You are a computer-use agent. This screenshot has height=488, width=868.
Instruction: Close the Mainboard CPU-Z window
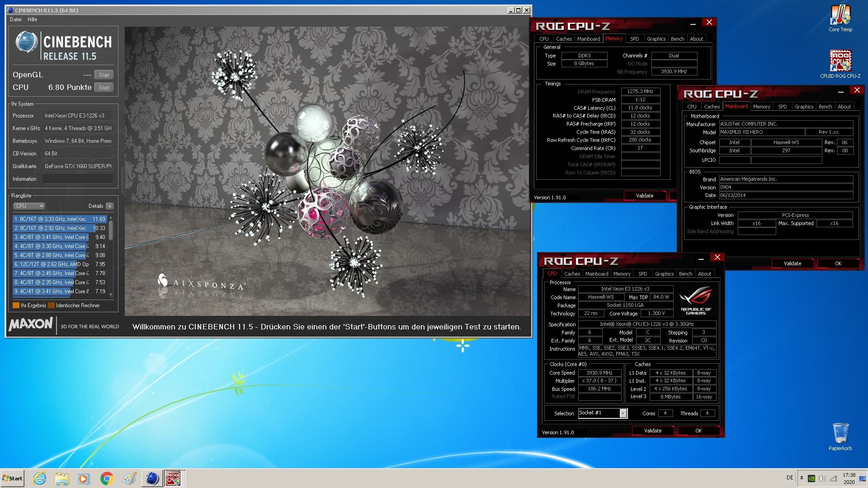[857, 90]
